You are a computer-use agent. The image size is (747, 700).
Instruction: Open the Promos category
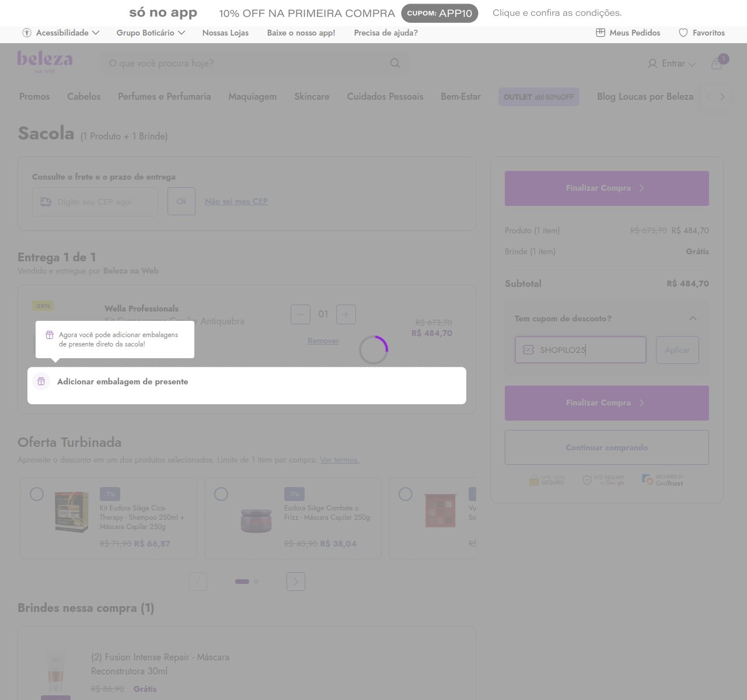click(34, 97)
